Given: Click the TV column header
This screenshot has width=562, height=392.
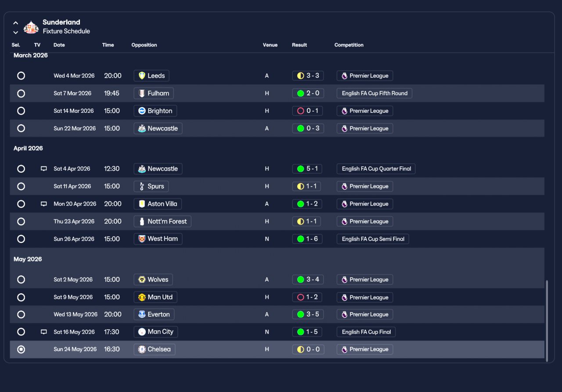Looking at the screenshot, I should pyautogui.click(x=37, y=45).
